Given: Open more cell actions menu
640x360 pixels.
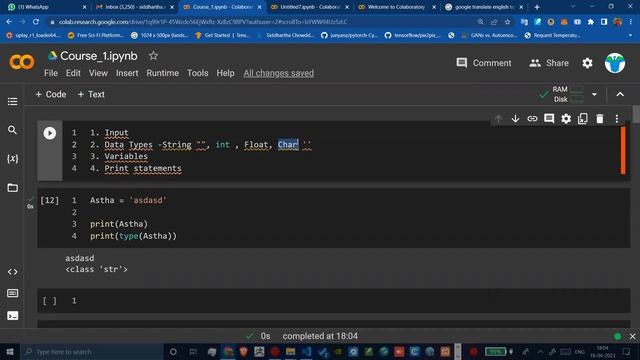Looking at the screenshot, I should pyautogui.click(x=617, y=119).
